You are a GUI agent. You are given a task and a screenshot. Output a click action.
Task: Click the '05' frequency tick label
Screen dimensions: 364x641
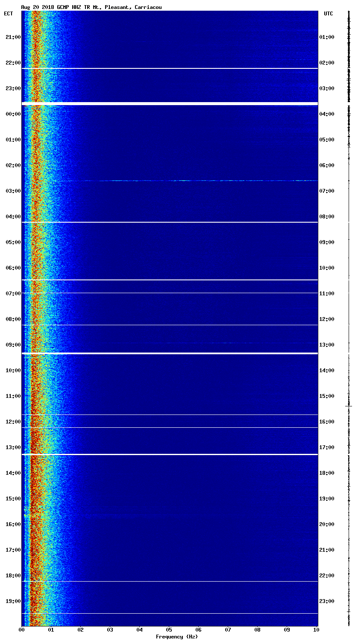(x=169, y=630)
